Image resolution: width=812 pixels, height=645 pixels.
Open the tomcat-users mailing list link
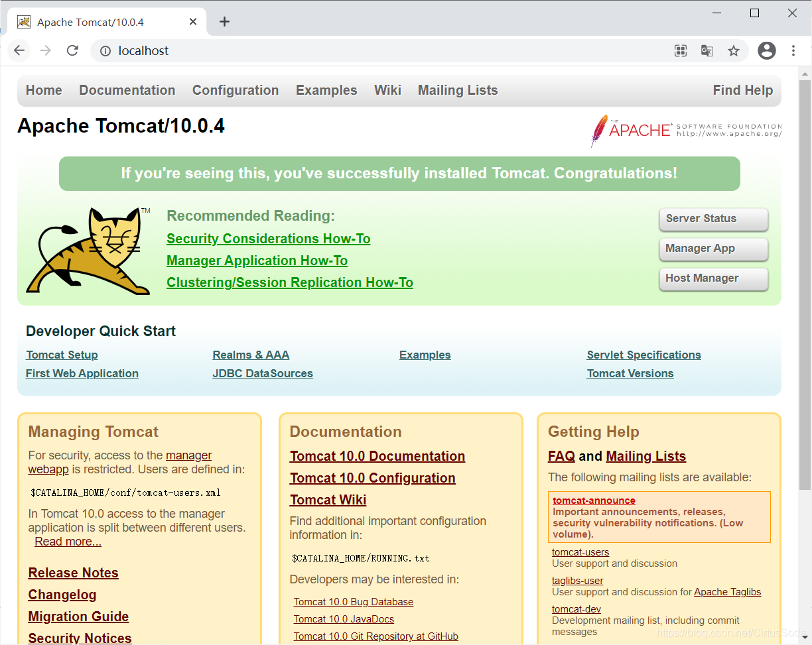(580, 552)
